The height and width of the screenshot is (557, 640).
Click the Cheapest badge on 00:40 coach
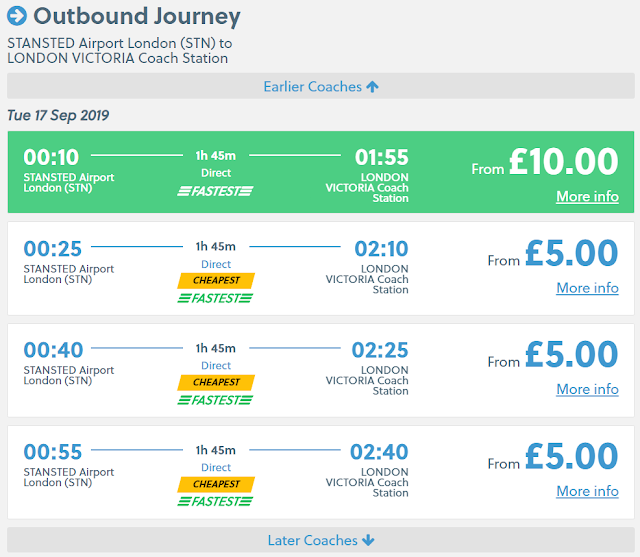(216, 382)
